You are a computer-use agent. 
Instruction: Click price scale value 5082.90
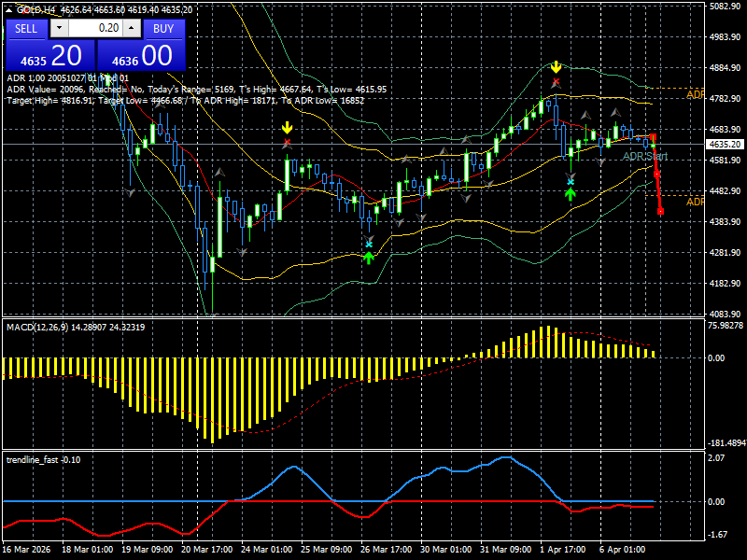tap(725, 7)
